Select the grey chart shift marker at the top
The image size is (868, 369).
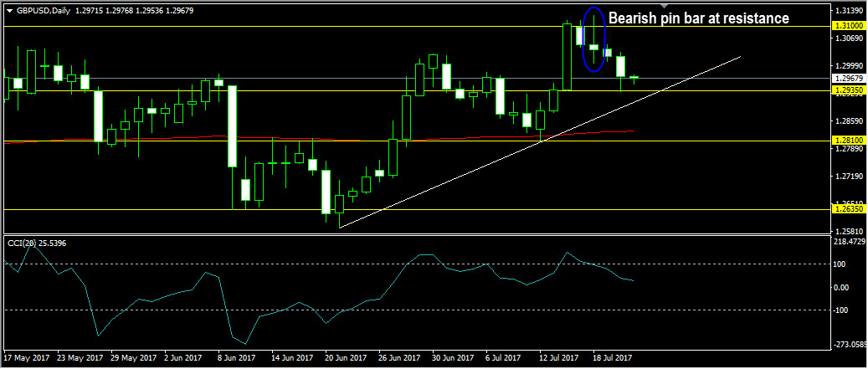click(x=665, y=6)
